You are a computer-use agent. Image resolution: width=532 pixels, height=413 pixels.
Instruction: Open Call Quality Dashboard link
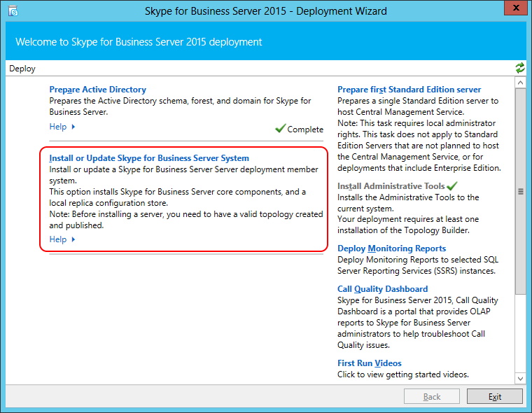[382, 289]
